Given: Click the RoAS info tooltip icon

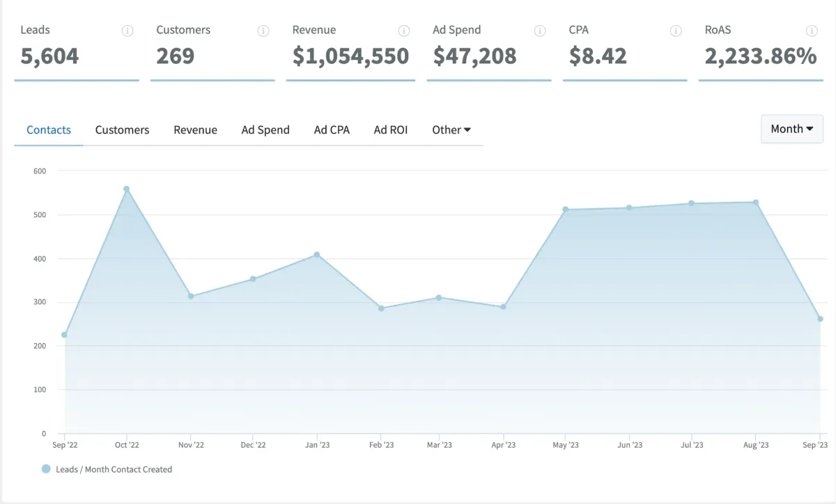Looking at the screenshot, I should tap(812, 31).
